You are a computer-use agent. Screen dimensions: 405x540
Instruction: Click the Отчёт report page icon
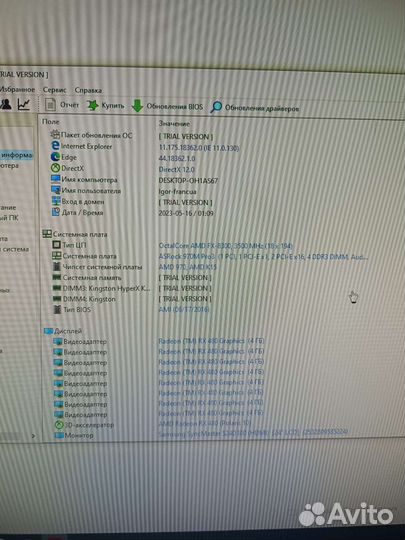point(50,104)
